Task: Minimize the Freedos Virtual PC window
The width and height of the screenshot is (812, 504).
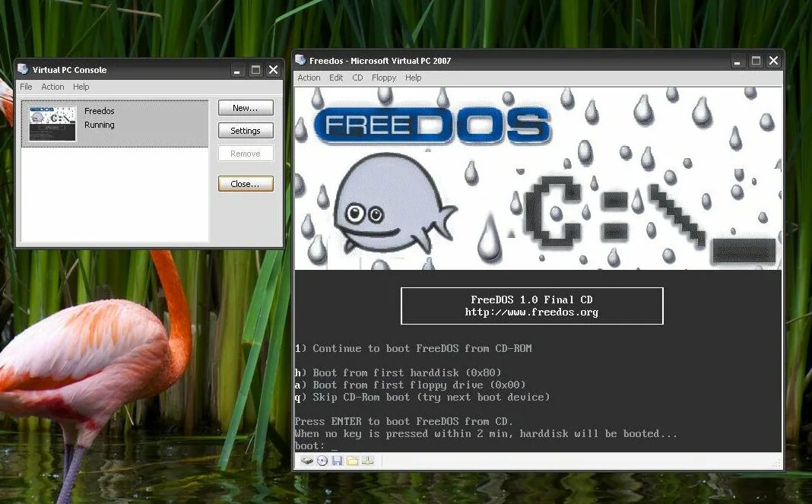Action: (x=737, y=61)
